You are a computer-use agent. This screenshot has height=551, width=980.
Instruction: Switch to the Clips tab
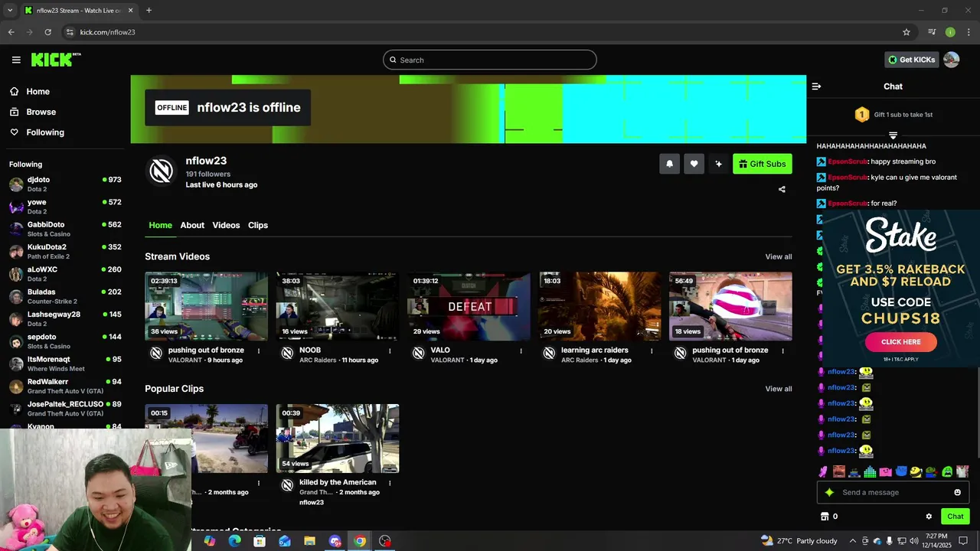pyautogui.click(x=258, y=225)
